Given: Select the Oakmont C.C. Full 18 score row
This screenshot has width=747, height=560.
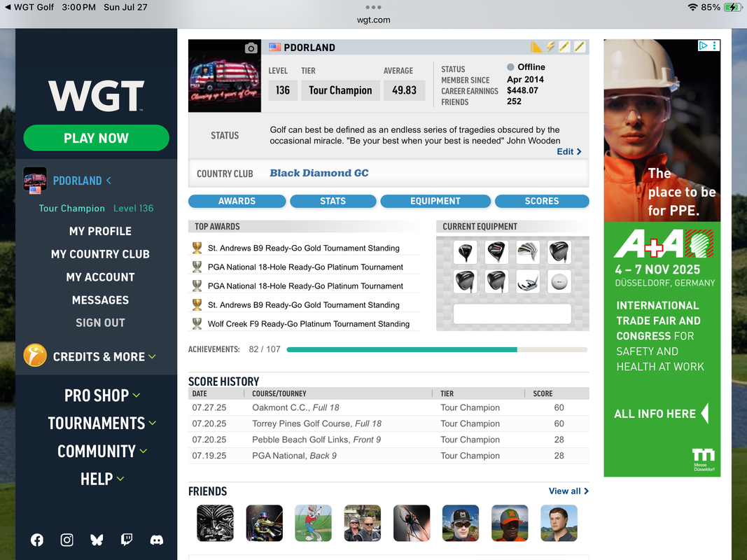Looking at the screenshot, I should 389,407.
